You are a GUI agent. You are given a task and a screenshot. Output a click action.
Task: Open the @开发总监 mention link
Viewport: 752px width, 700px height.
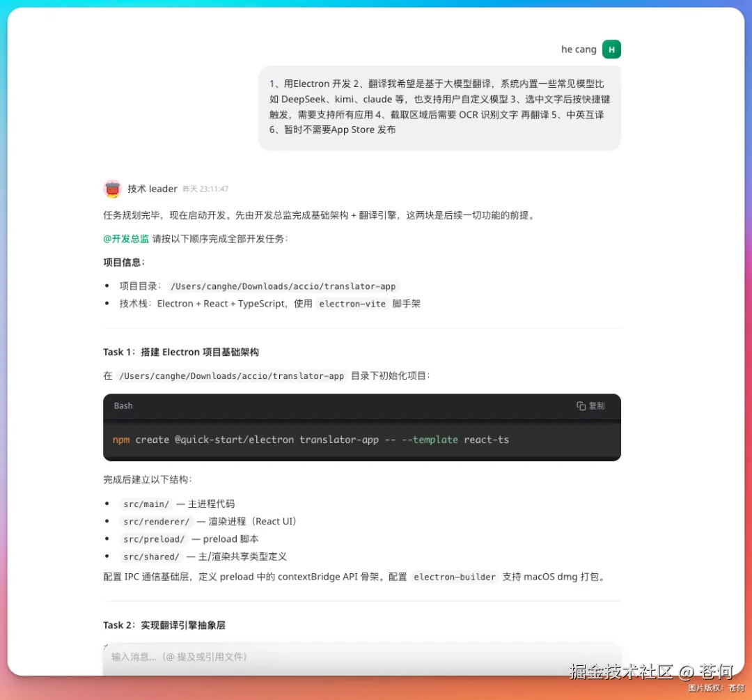(x=125, y=238)
